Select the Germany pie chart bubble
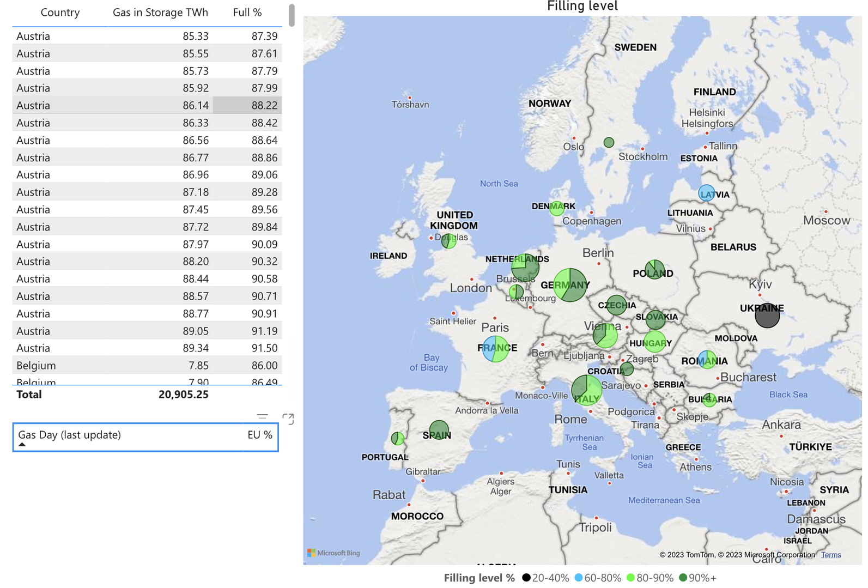This screenshot has height=588, width=868. [570, 285]
